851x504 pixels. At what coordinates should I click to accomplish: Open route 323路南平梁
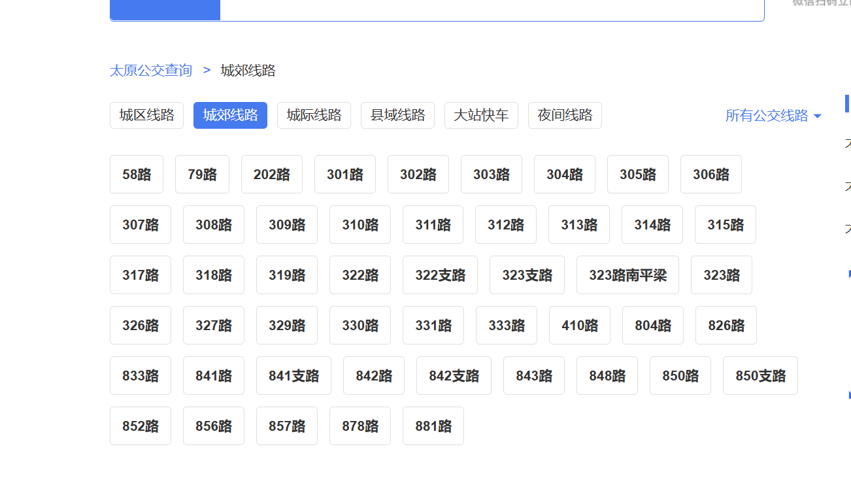coord(627,275)
